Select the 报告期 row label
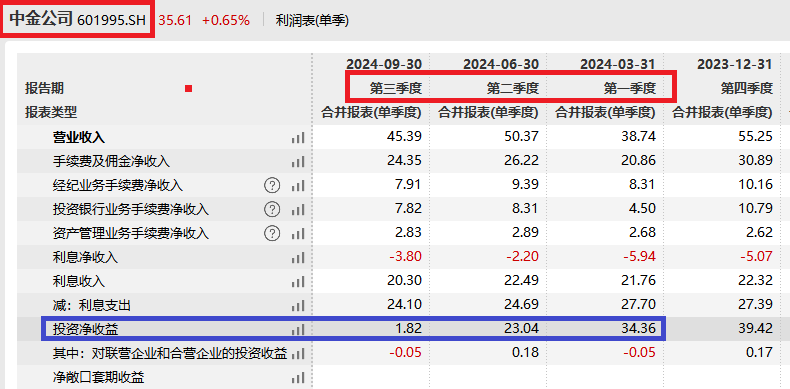Image resolution: width=790 pixels, height=389 pixels. point(45,89)
